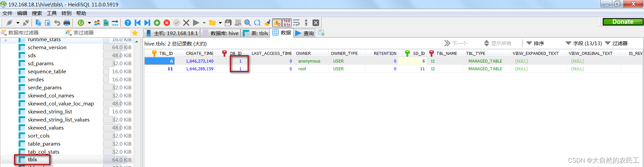Switch to the 数据库: hive tab
The width and height of the screenshot is (644, 167).
point(220,33)
